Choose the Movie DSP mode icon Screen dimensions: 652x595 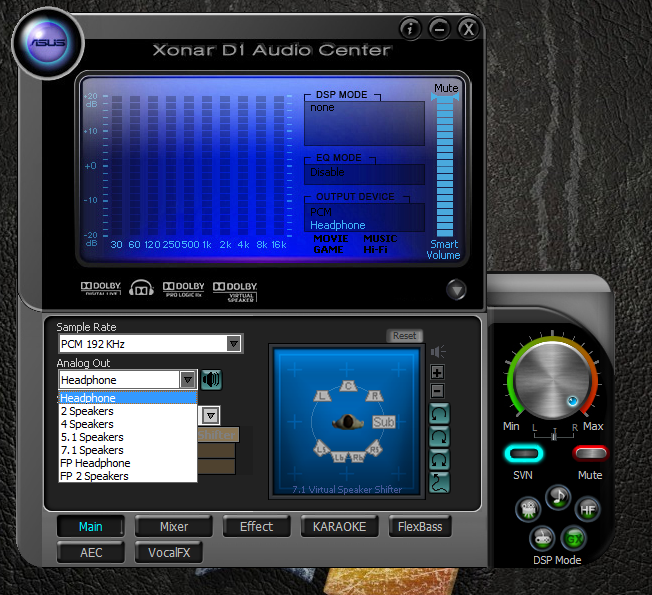[527, 508]
